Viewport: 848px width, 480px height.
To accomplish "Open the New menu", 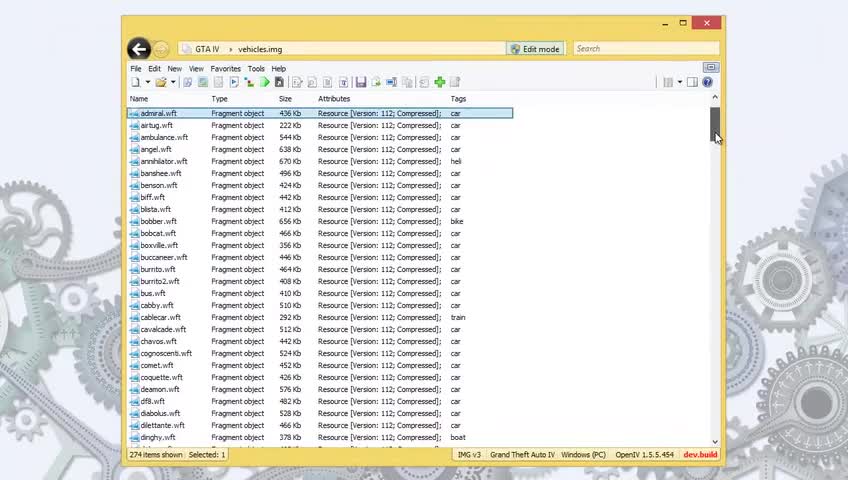I will coord(174,69).
